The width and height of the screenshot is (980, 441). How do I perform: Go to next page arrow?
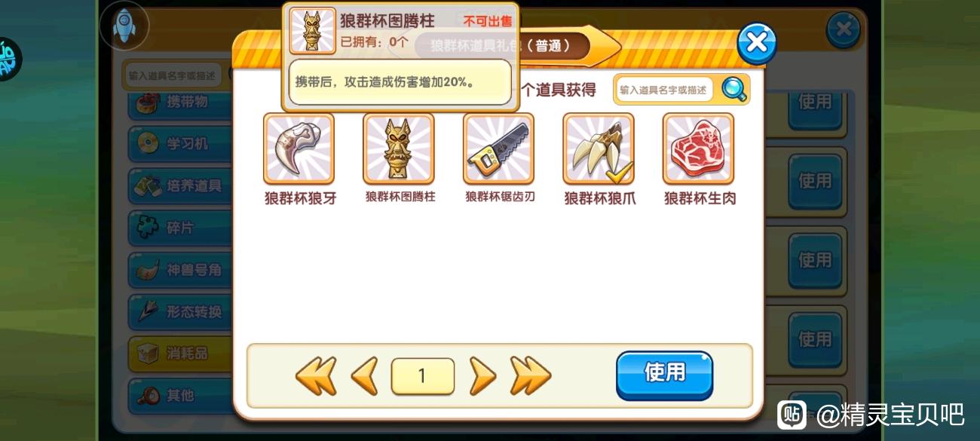pyautogui.click(x=482, y=376)
